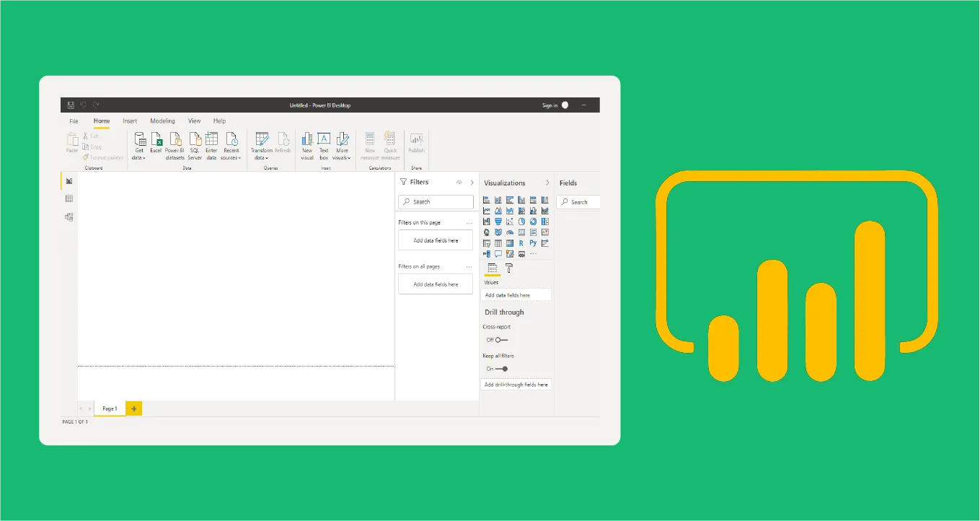
Task: Click Sign in at the top right
Action: pos(549,105)
